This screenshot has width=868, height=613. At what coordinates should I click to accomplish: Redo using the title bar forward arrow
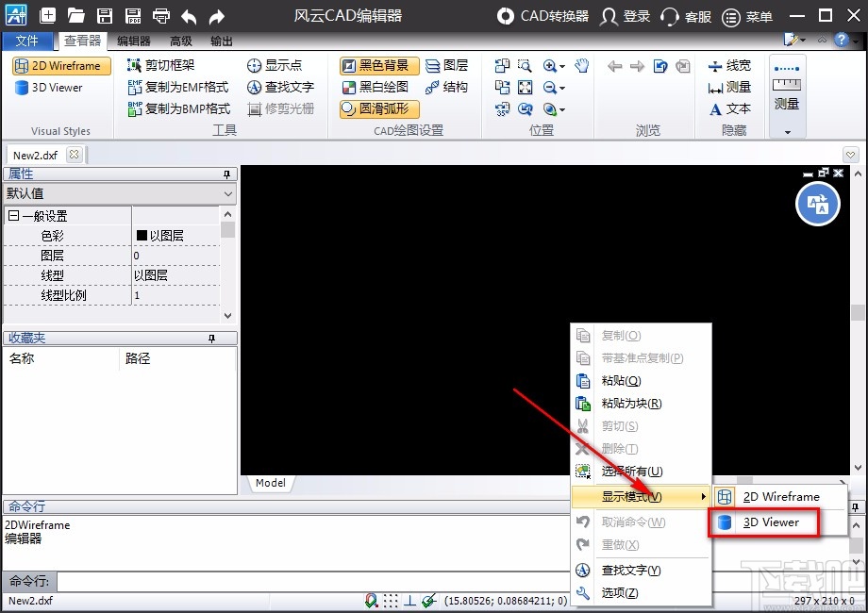216,17
